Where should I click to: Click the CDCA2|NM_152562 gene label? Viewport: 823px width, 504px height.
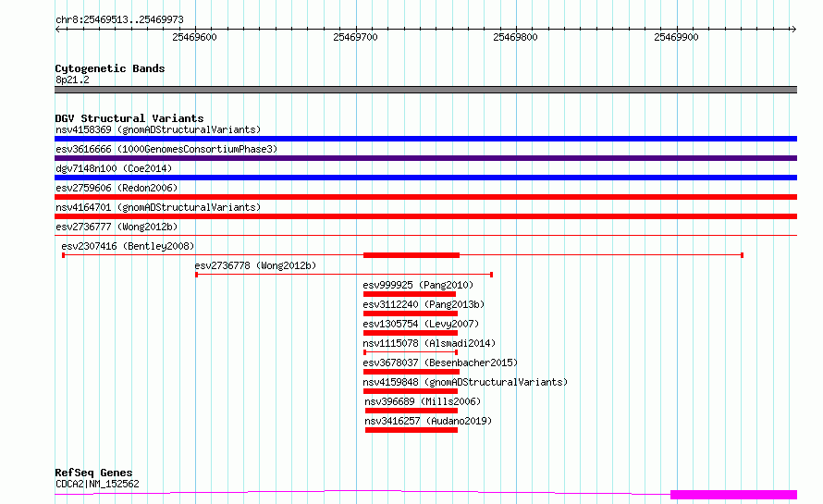(97, 484)
